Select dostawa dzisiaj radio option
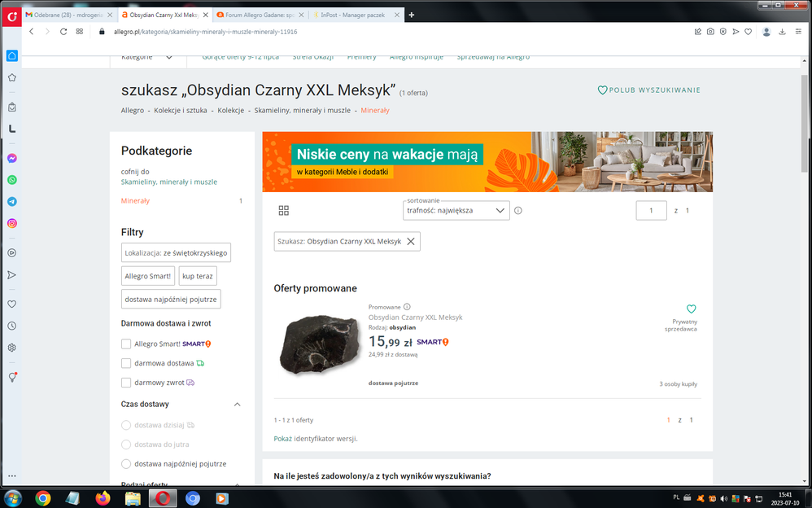The image size is (812, 508). [x=126, y=425]
